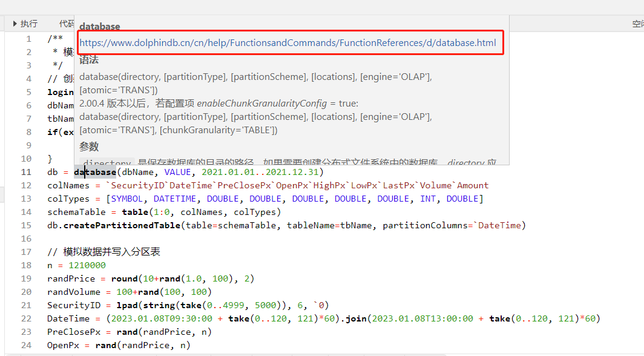The height and width of the screenshot is (356, 644).
Task: Click the partially hidden 代码 toolbar item
Action: (66, 24)
